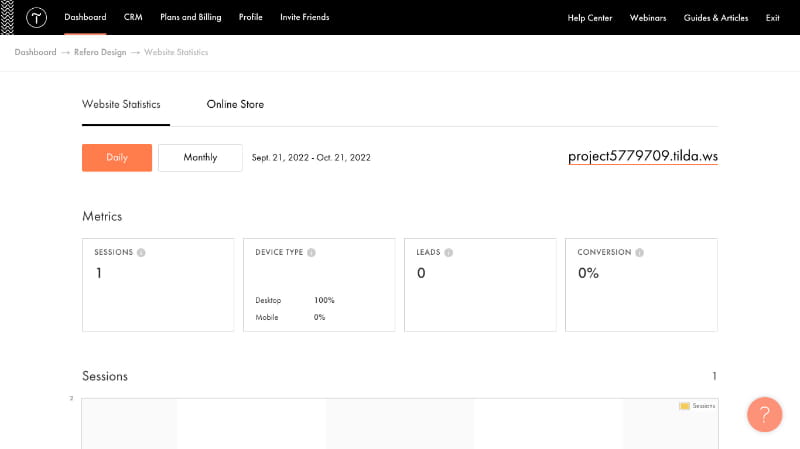Click info icon next to Device Type
800x449 pixels.
click(x=312, y=253)
